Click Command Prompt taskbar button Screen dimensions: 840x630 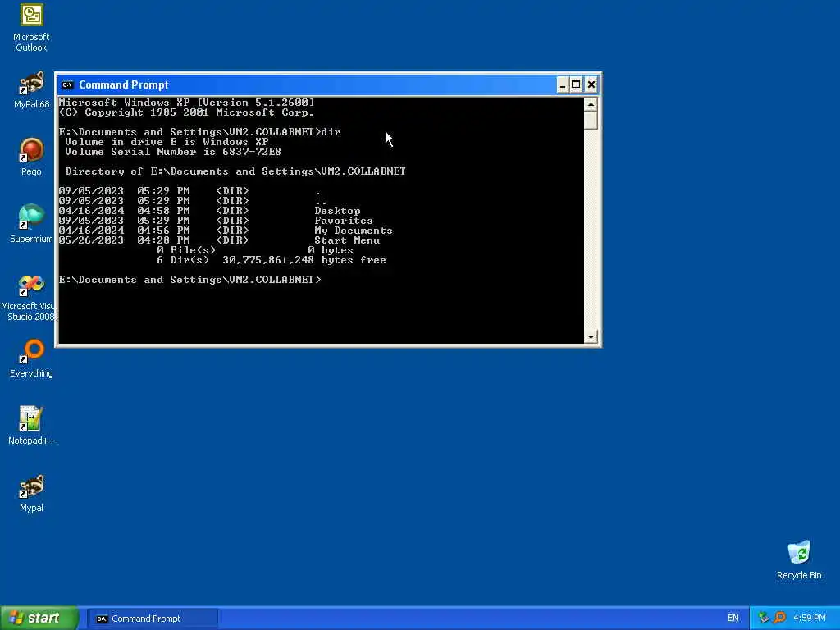point(152,619)
